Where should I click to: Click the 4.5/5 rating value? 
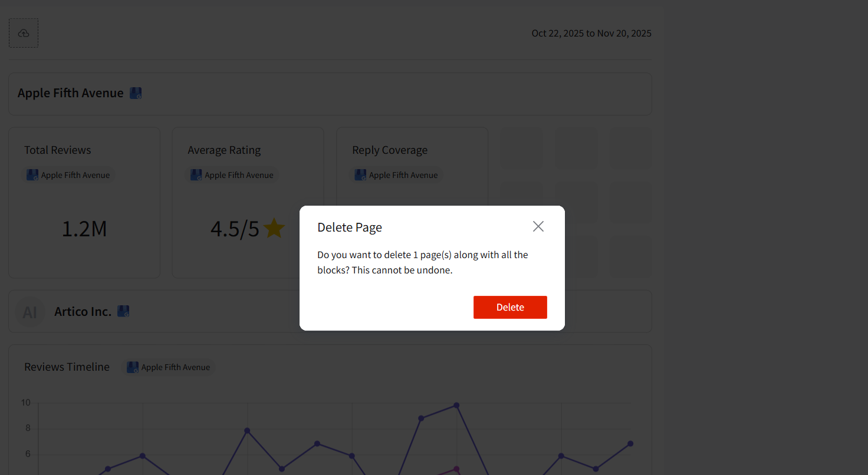[235, 229]
